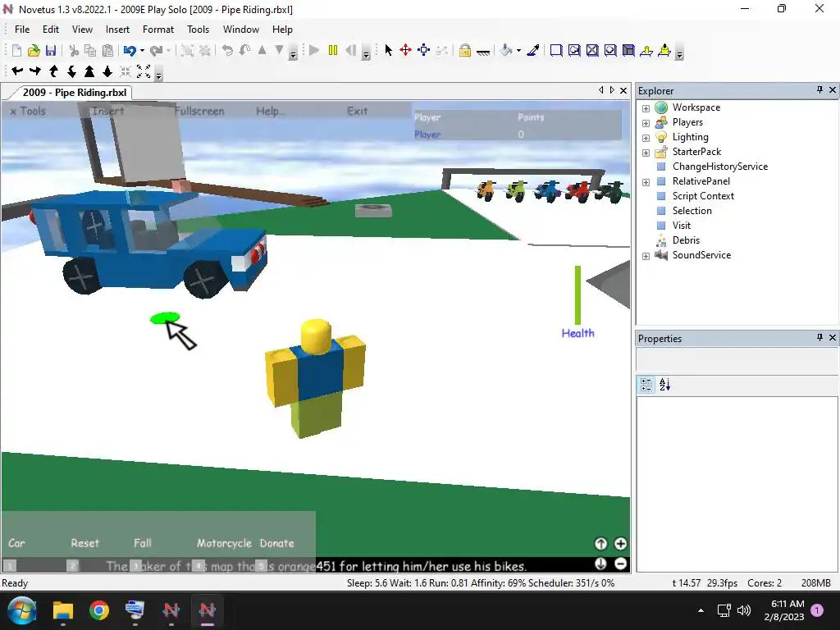Select the Glue surface tool
Screen dimensions: 840x630
tap(574, 50)
